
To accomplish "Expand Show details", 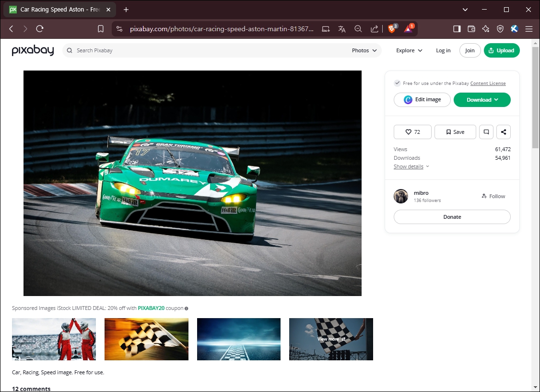I will (x=411, y=166).
